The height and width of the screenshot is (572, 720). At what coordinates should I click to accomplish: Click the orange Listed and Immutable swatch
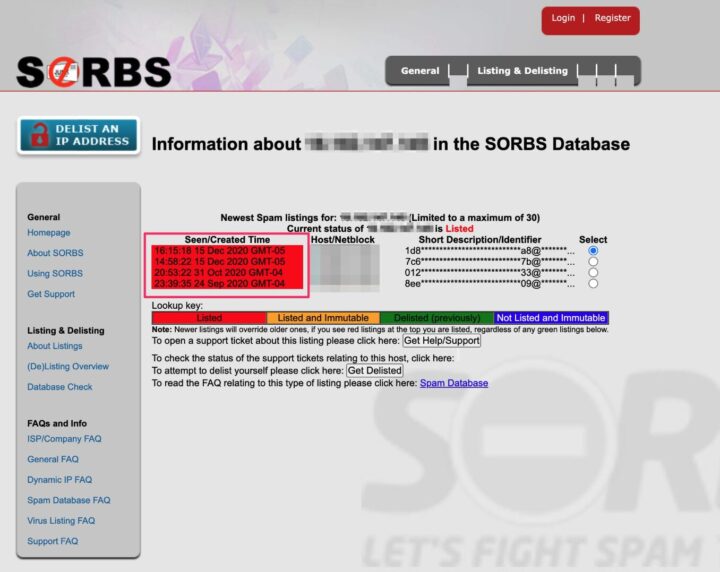(323, 318)
